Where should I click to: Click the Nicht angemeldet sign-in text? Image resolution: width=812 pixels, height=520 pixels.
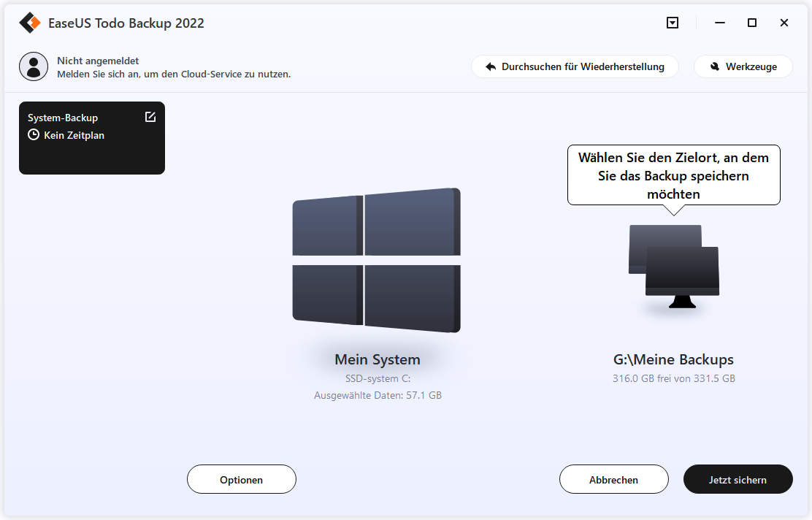(x=98, y=61)
